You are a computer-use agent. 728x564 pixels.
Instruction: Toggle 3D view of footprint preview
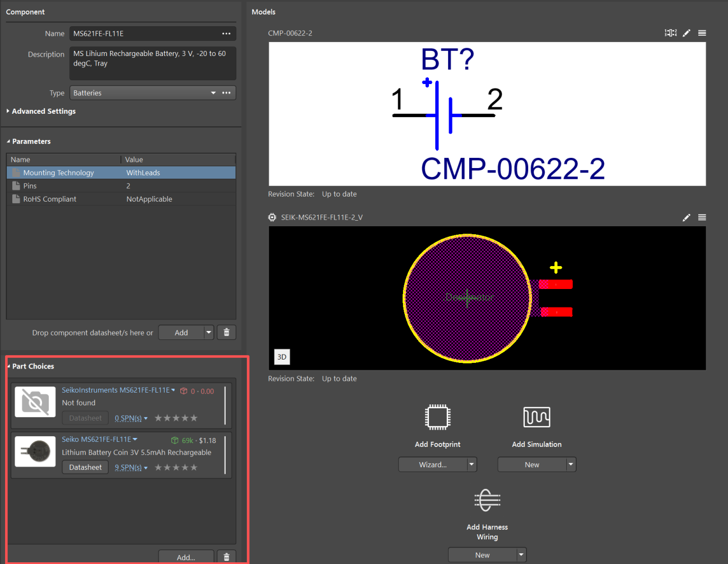point(282,357)
